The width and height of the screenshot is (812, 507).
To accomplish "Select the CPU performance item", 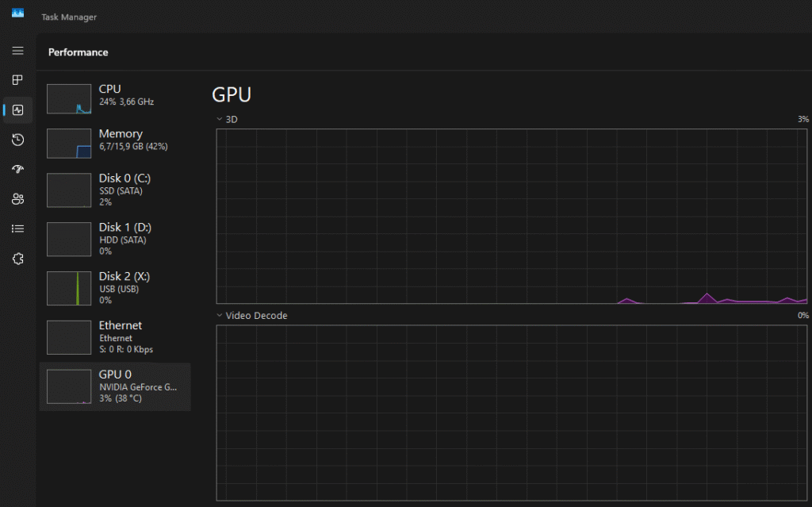I will point(115,98).
